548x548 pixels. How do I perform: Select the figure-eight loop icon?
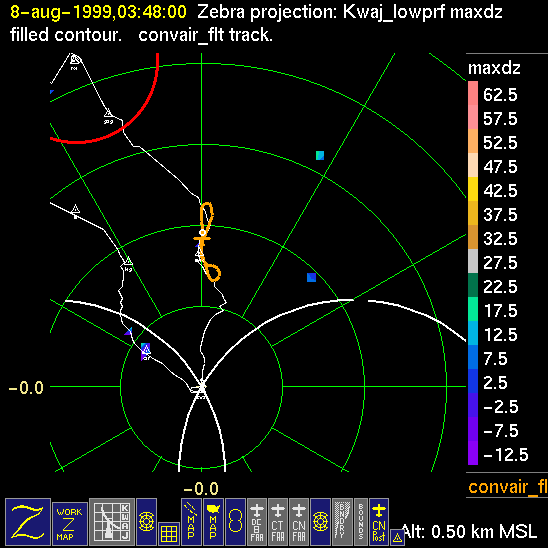point(235,522)
